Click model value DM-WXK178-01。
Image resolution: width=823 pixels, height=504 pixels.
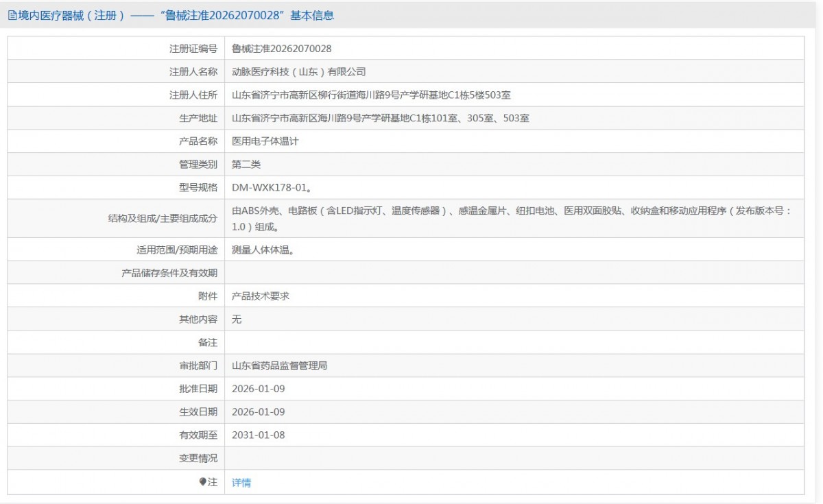(x=273, y=188)
